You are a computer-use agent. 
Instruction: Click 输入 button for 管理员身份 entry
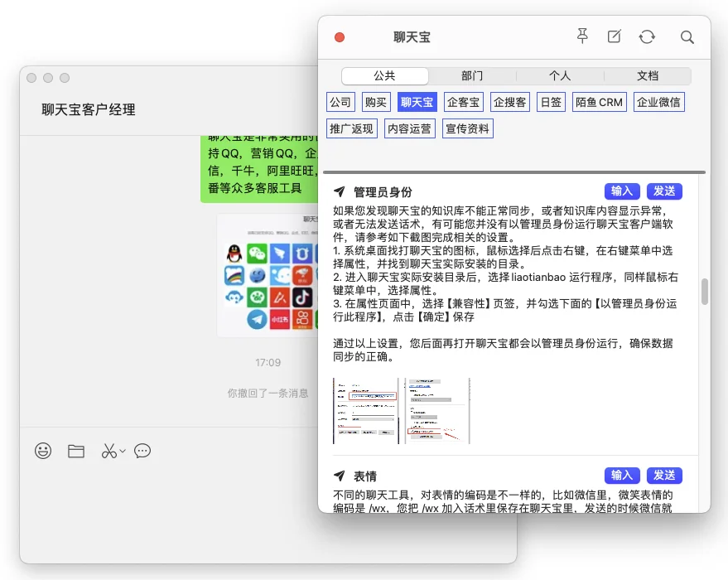coord(622,191)
